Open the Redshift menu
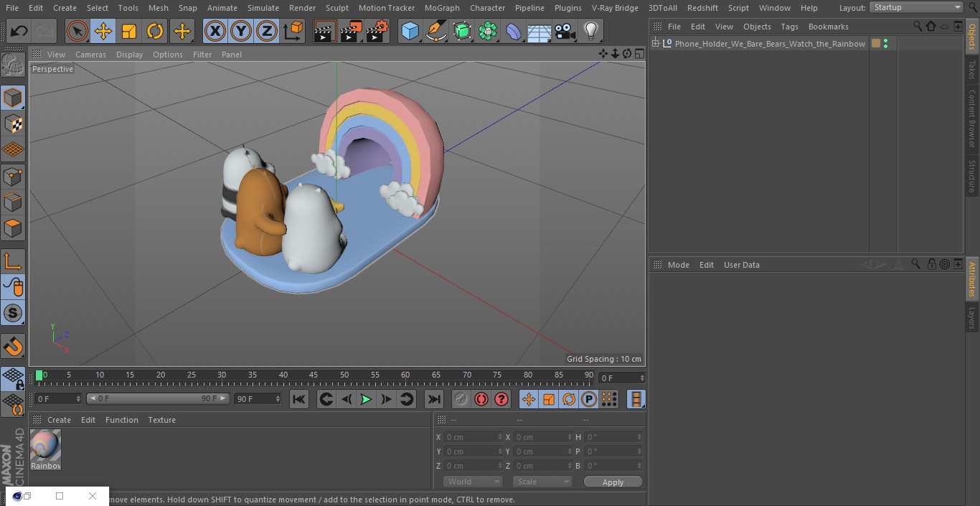Viewport: 980px width, 506px height. coord(702,8)
